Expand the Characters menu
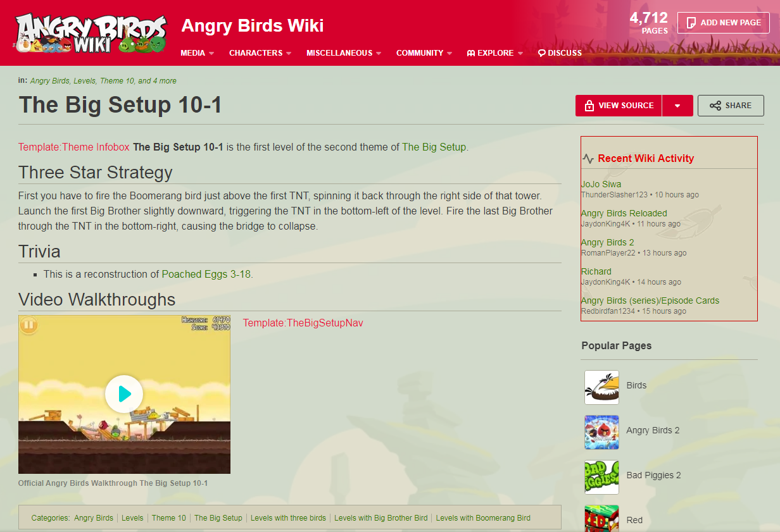Screen dimensions: 780x532 pyautogui.click(x=260, y=53)
